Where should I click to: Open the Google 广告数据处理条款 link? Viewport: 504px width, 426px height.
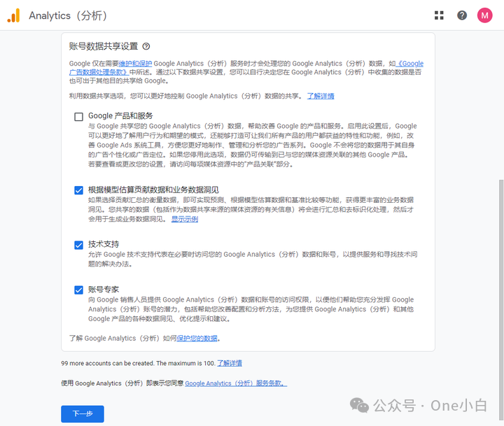tap(246, 68)
